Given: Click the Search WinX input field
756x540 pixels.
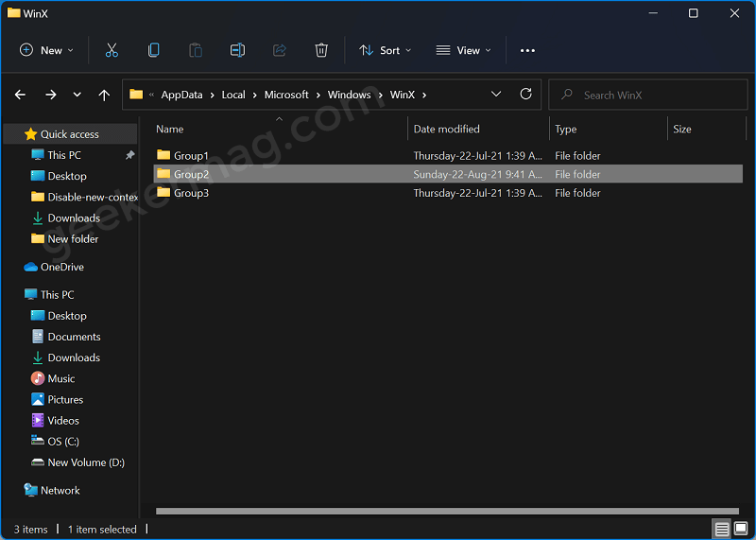Looking at the screenshot, I should pyautogui.click(x=648, y=95).
